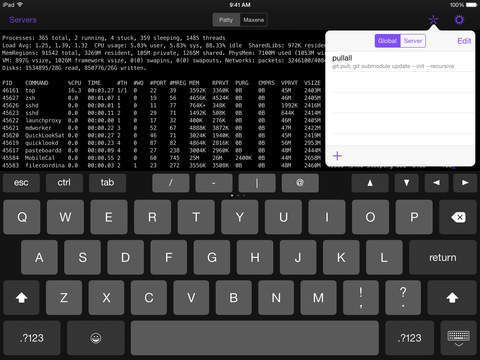
Task: Tap the up arrow key
Action: (370, 183)
